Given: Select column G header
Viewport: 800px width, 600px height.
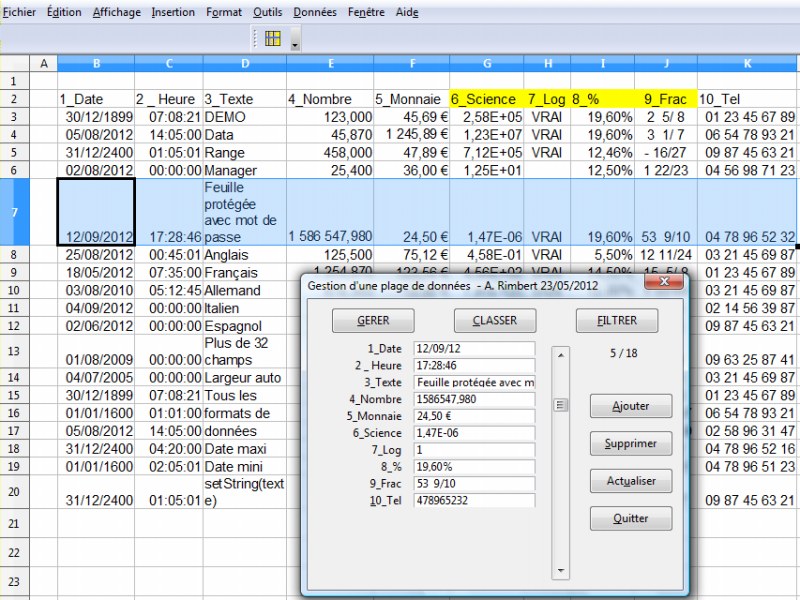Looking at the screenshot, I should pyautogui.click(x=487, y=63).
